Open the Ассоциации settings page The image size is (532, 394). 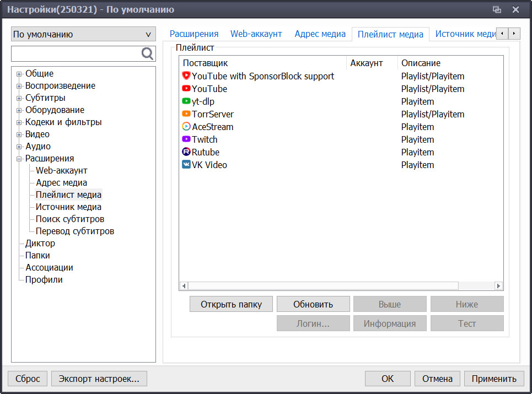[49, 267]
